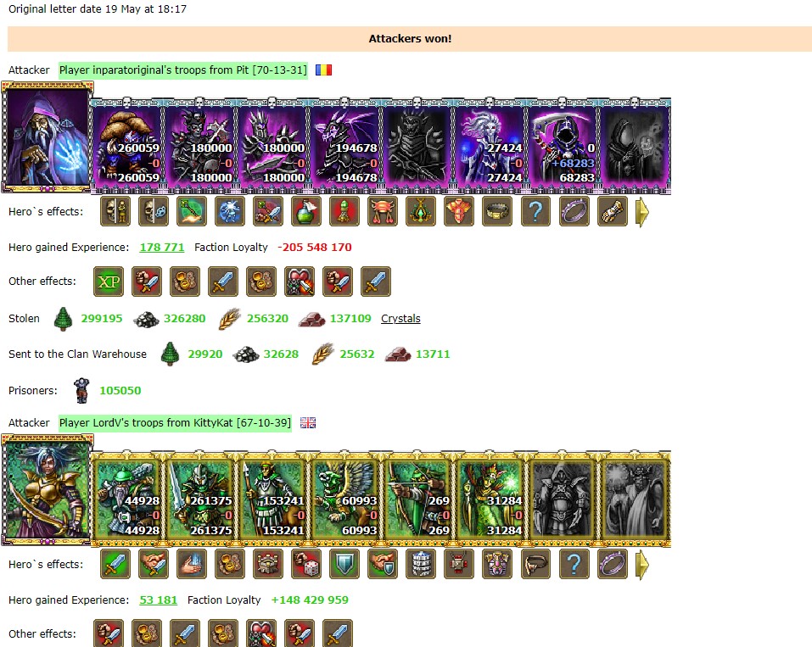
Task: Click the red chess pawn hero effect icon
Action: (x=344, y=211)
